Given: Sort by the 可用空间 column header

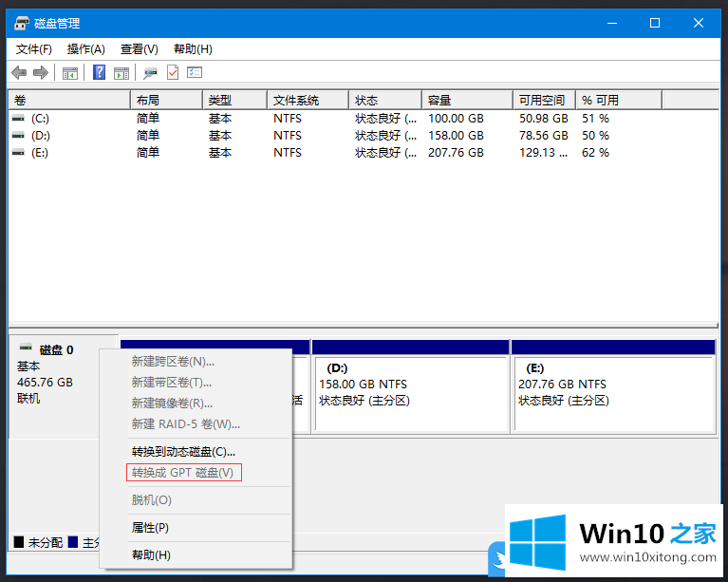Looking at the screenshot, I should (x=544, y=101).
